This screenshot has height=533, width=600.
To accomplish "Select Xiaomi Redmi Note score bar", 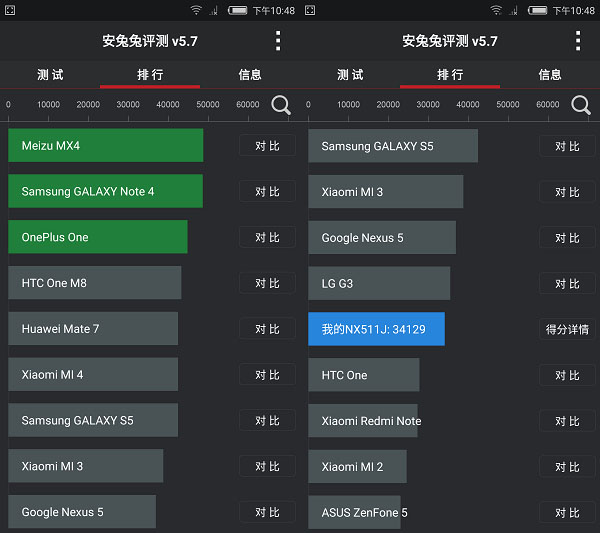I will (x=363, y=421).
